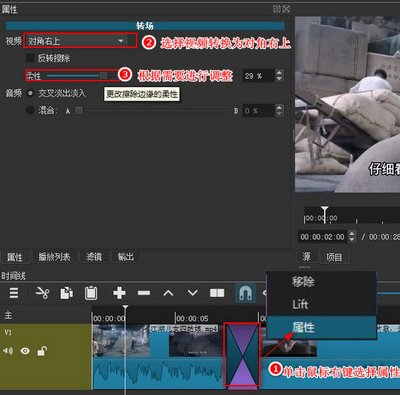Screen dimensions: 400x395
Task: Toggle the magnet snapping button
Action: pos(245,293)
